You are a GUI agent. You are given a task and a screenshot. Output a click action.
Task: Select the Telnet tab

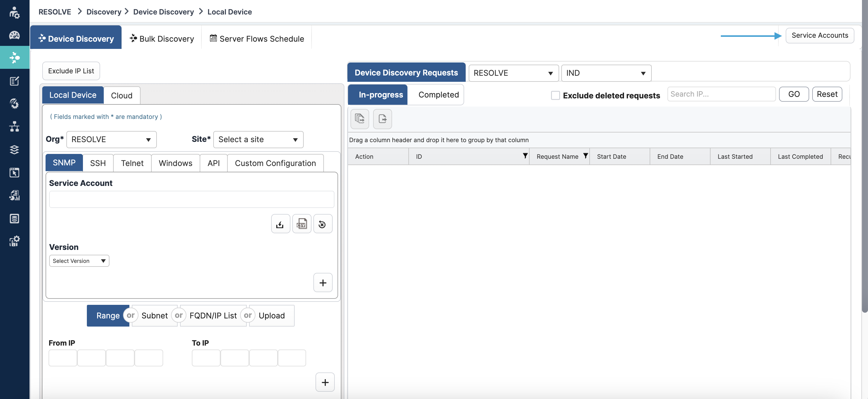click(x=132, y=163)
